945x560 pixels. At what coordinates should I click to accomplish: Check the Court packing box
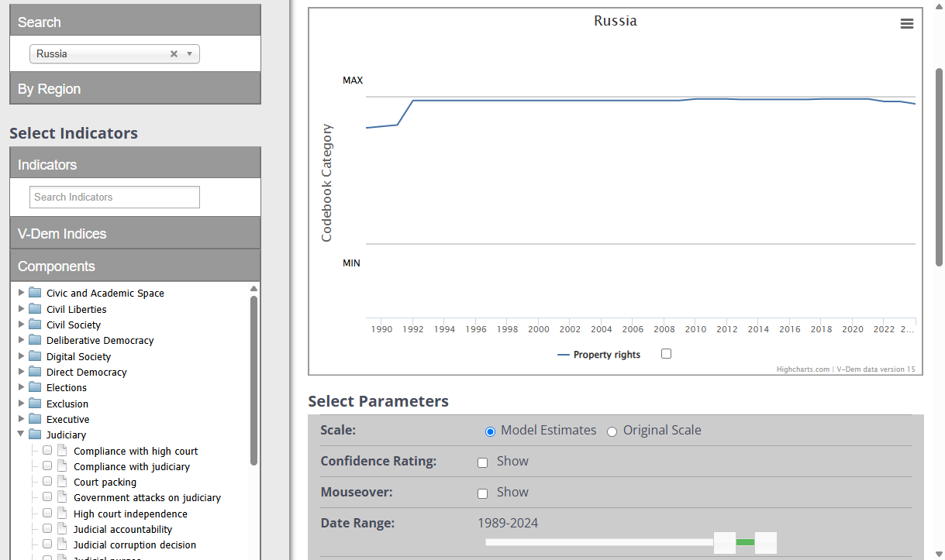tap(47, 481)
